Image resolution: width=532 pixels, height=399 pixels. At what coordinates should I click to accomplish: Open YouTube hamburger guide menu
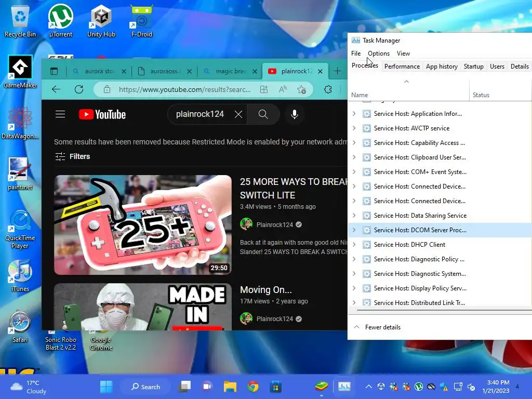coord(60,114)
